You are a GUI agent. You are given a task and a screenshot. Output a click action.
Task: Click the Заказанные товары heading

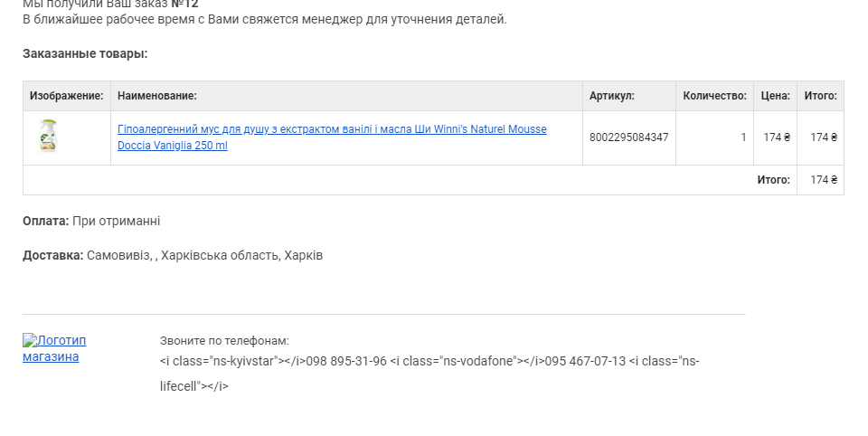coord(85,53)
